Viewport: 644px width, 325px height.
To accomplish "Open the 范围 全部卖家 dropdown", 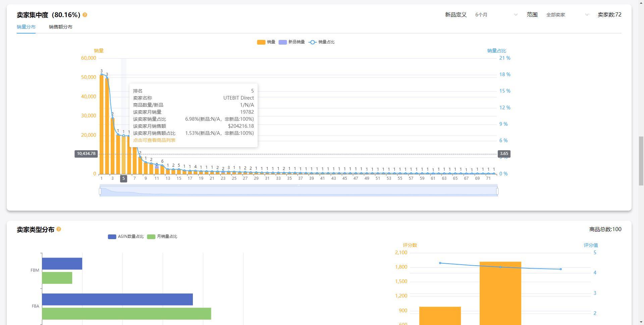I will coord(568,15).
